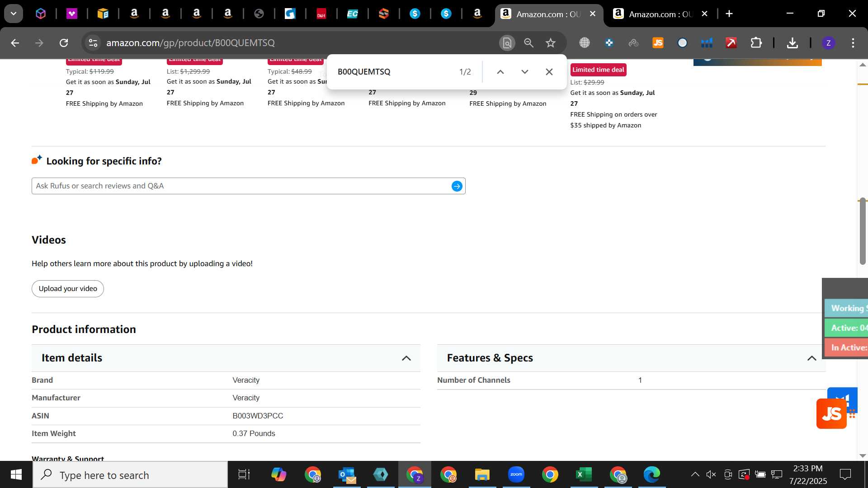Click the muted volume tray icon
Image resolution: width=868 pixels, height=488 pixels.
point(711,474)
